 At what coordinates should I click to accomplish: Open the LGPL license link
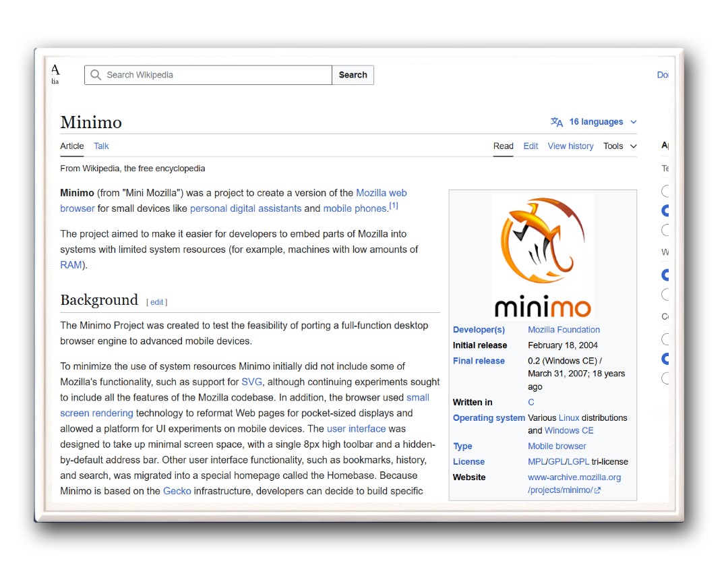[578, 461]
